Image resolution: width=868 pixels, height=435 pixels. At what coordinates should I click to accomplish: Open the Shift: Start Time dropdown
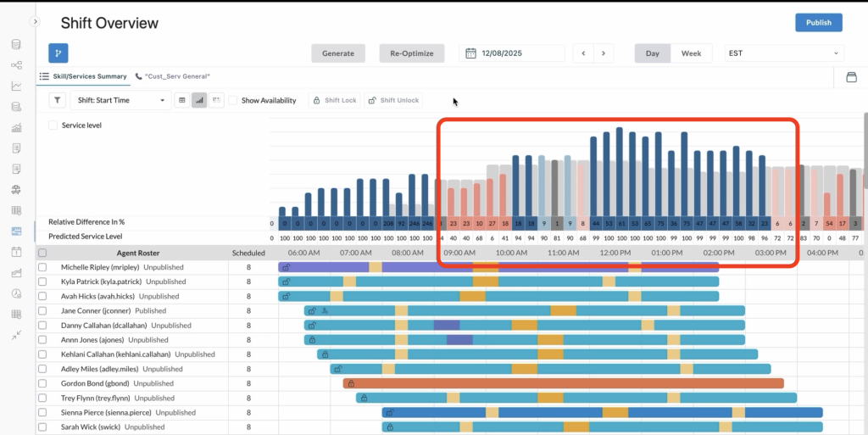point(119,100)
